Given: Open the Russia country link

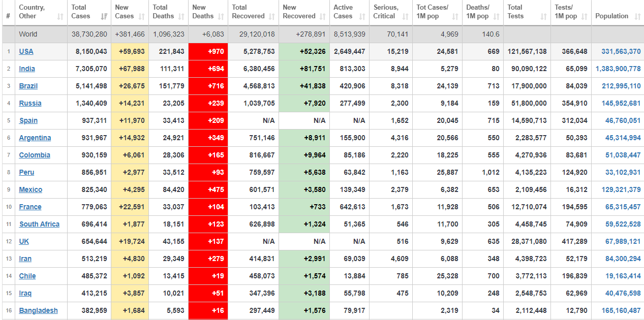Looking at the screenshot, I should [30, 103].
